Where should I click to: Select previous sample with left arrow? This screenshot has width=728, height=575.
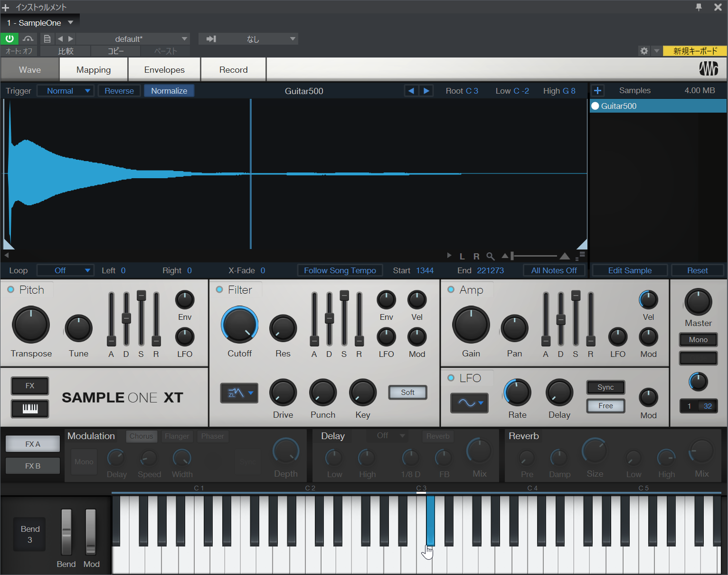pyautogui.click(x=411, y=91)
